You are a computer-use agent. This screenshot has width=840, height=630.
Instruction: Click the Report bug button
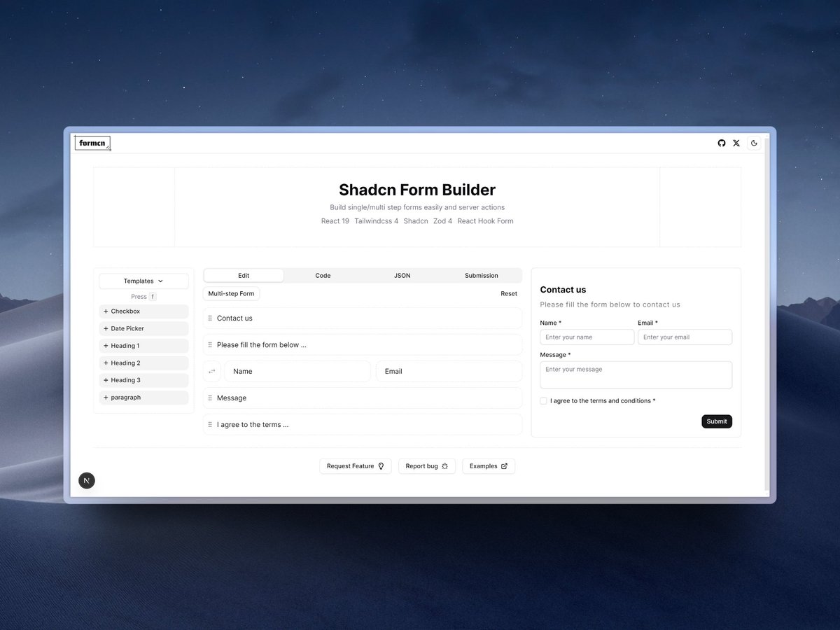click(427, 466)
